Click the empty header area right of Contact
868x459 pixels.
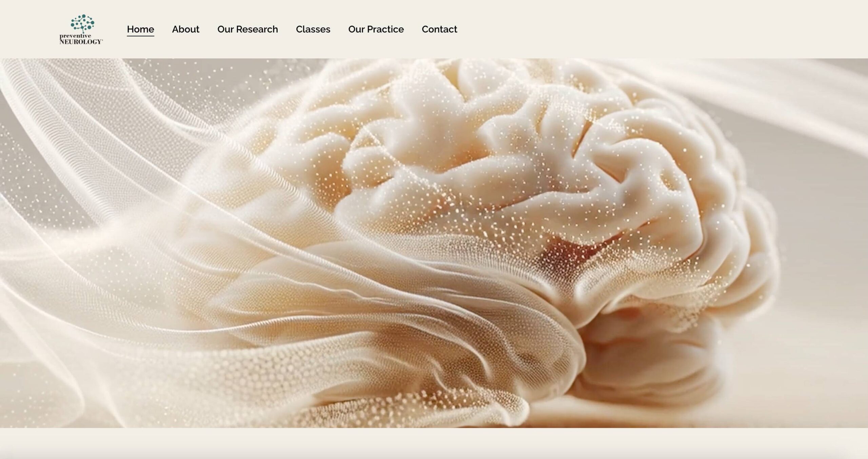coord(644,29)
